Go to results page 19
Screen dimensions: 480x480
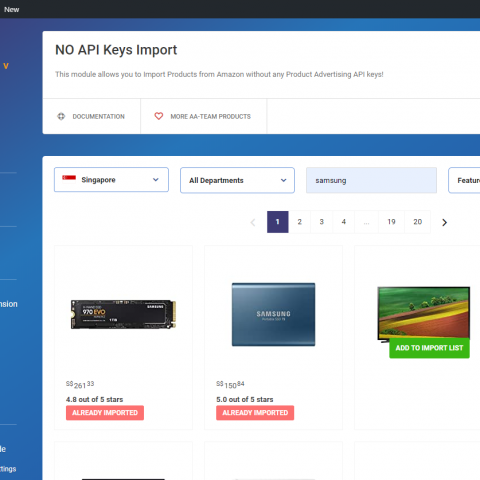pyautogui.click(x=391, y=222)
